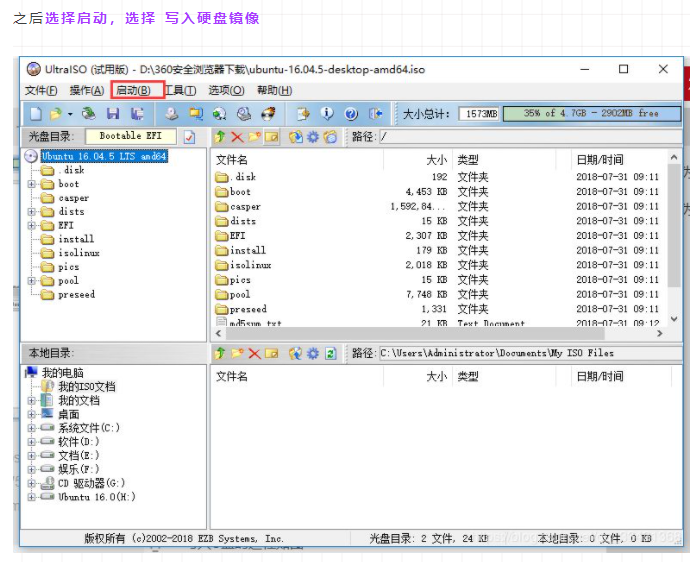Screen dimensions: 697x562
Task: Click the Compress ISO icon
Action: pyautogui.click(x=244, y=114)
